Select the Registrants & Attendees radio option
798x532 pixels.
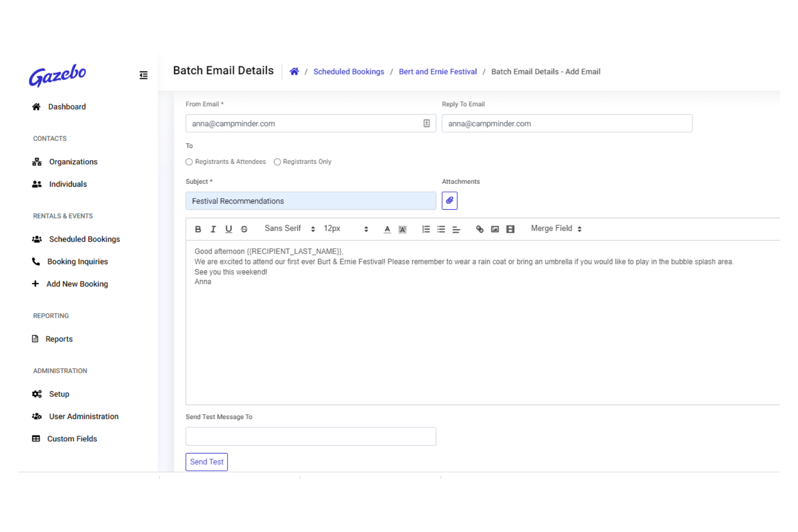[189, 162]
